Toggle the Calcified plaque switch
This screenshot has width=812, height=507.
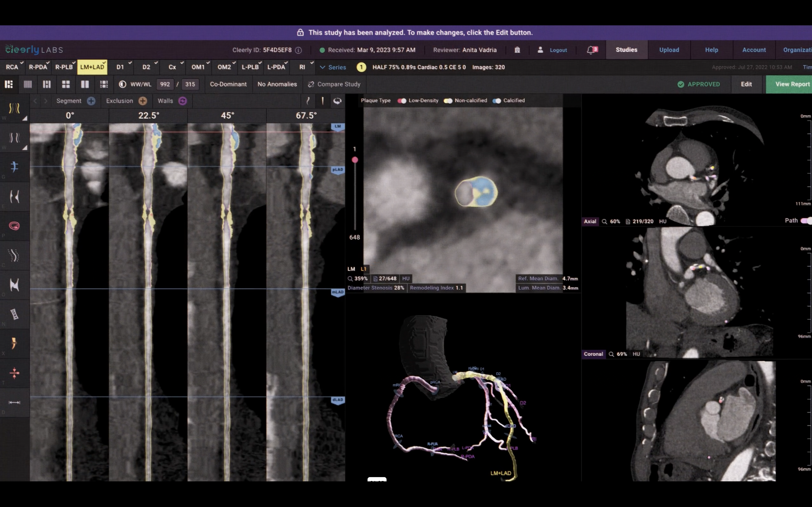tap(497, 101)
